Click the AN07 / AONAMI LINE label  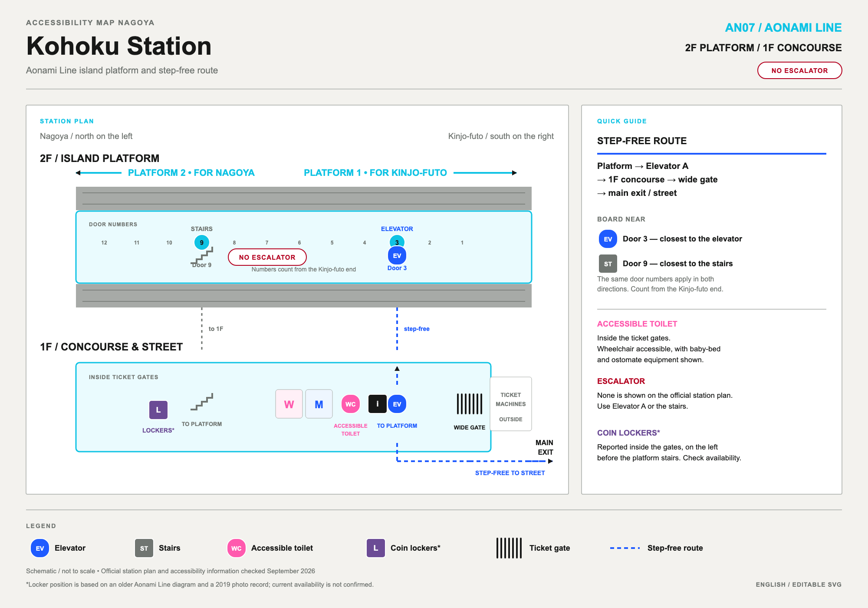(x=783, y=27)
